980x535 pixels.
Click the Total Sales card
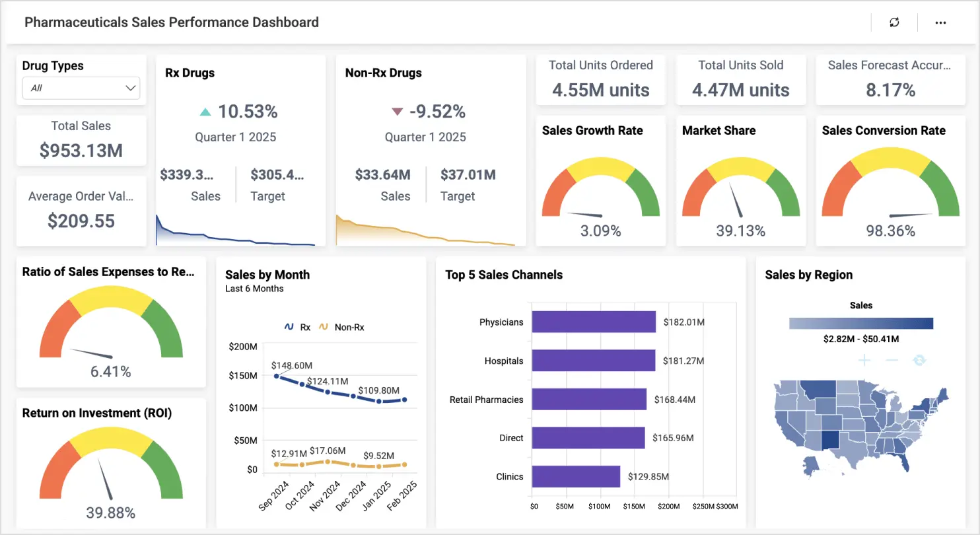pos(81,140)
